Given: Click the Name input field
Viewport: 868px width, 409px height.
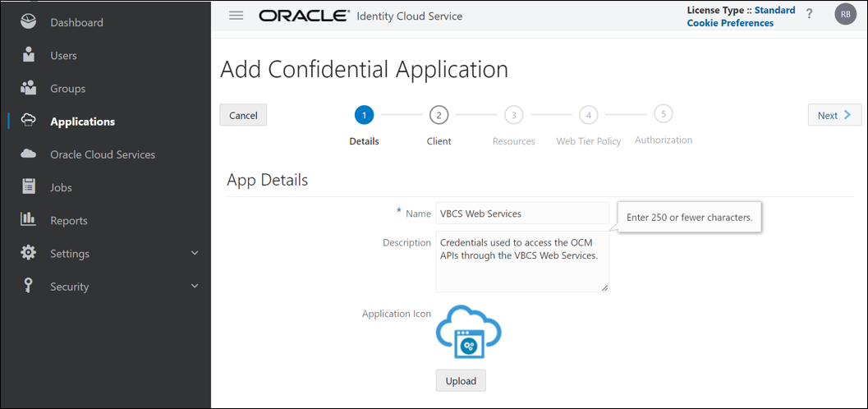Looking at the screenshot, I should click(x=522, y=213).
